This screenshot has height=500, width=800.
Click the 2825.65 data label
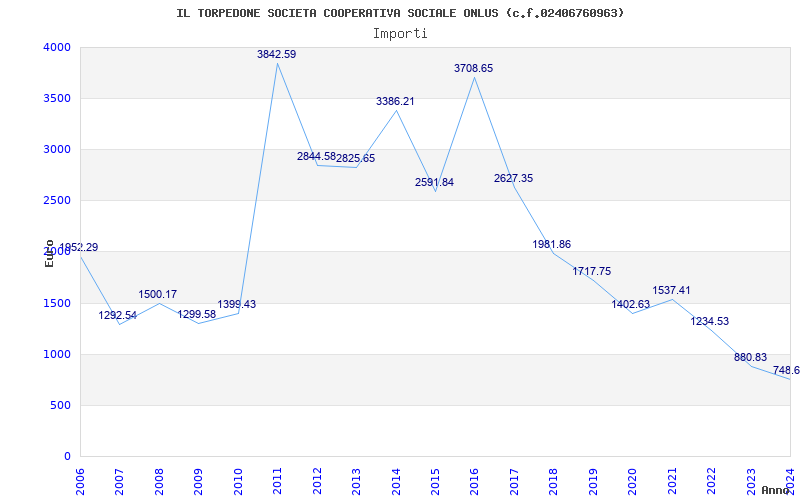point(356,158)
